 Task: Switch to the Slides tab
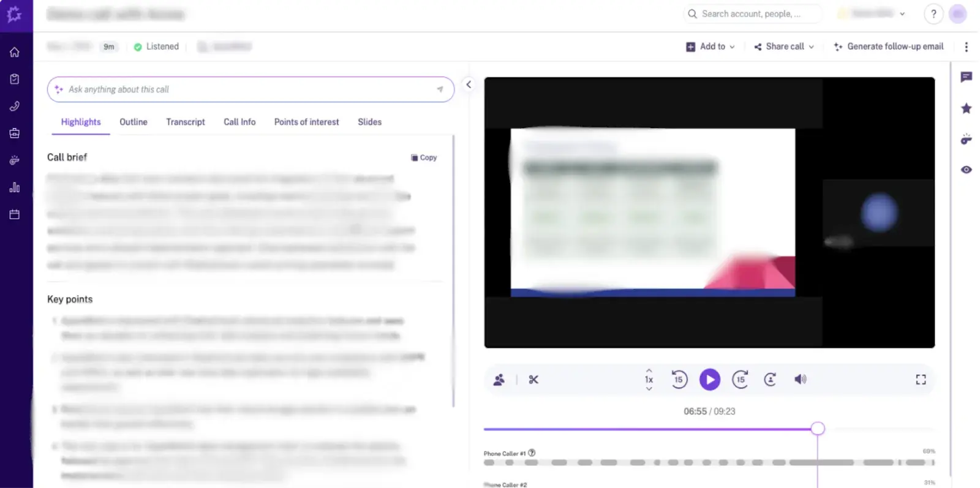tap(370, 122)
